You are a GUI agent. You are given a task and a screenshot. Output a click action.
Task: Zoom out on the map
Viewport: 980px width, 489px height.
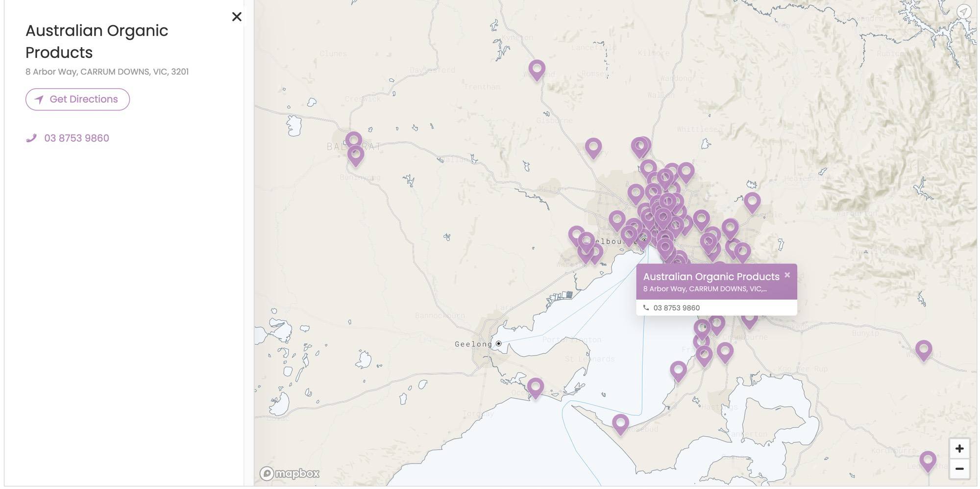[959, 469]
